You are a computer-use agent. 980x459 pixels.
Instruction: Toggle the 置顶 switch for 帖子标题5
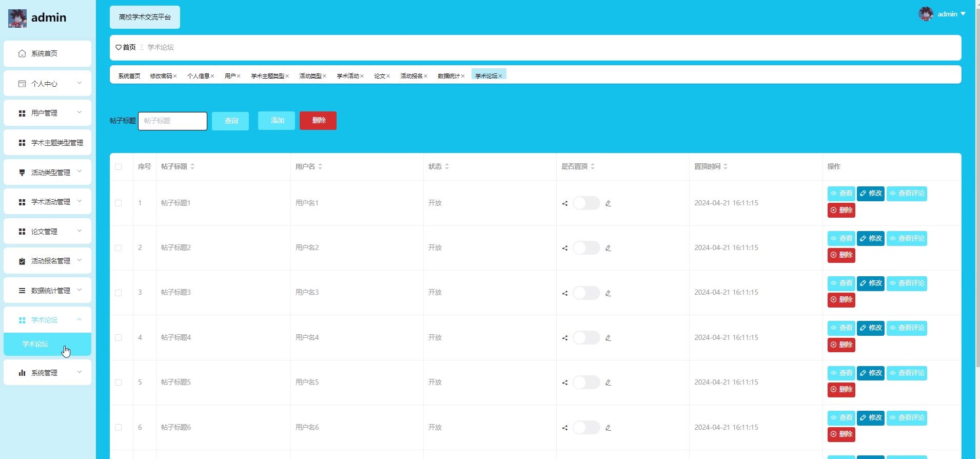(586, 382)
